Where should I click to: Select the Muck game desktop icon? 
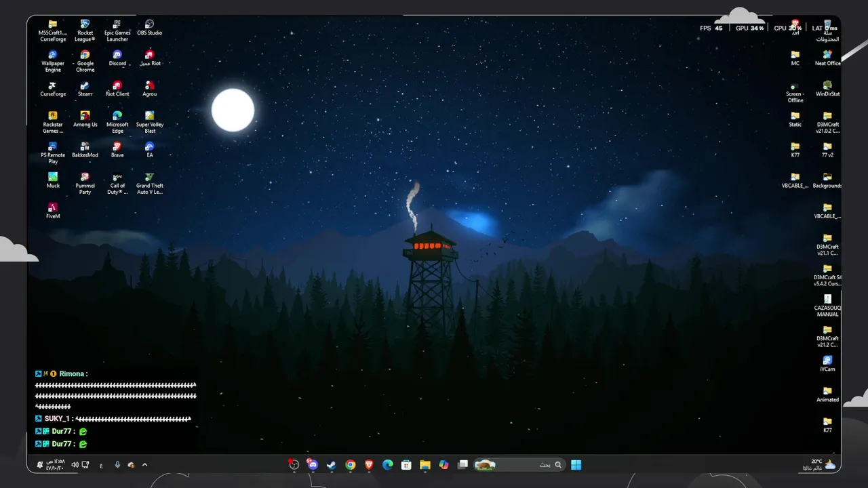tap(53, 180)
